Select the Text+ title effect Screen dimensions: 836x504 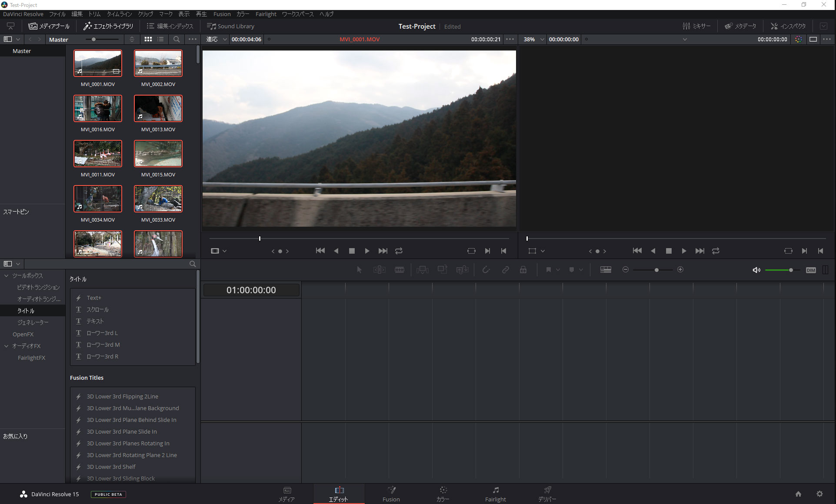tap(94, 298)
